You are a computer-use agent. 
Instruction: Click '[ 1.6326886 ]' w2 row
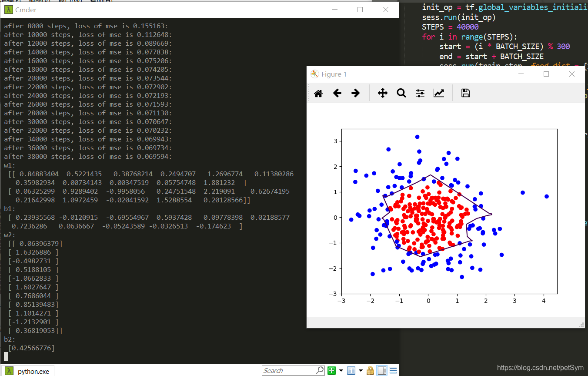point(33,252)
